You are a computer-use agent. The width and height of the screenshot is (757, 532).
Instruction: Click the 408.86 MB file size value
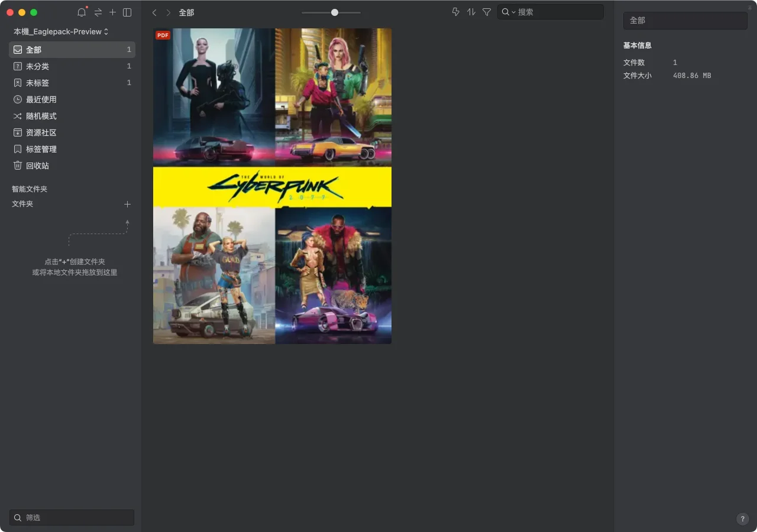tap(692, 76)
